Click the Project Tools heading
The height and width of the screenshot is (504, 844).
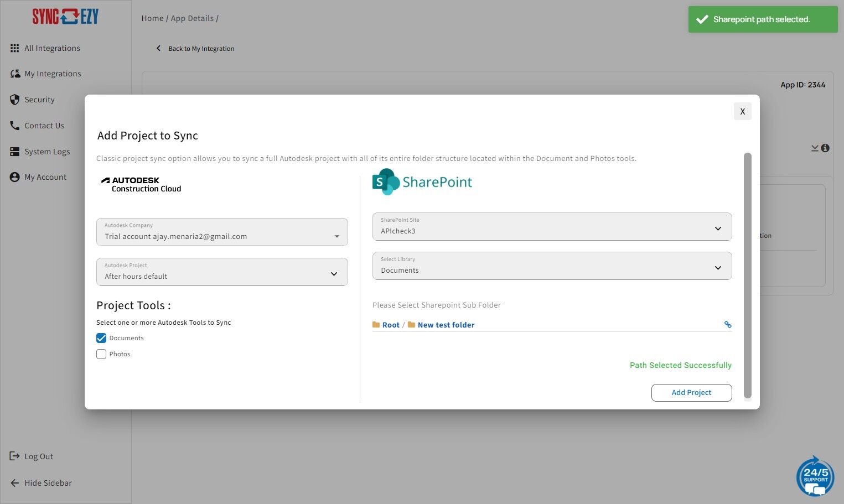[133, 305]
